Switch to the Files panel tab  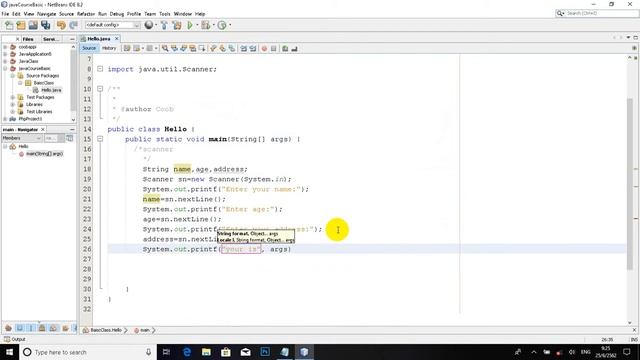(28, 39)
